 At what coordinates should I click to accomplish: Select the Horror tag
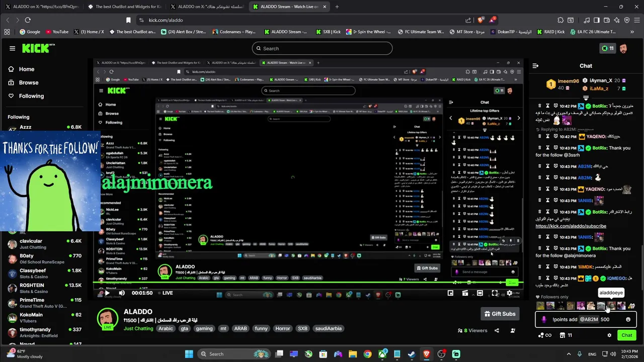click(x=283, y=328)
